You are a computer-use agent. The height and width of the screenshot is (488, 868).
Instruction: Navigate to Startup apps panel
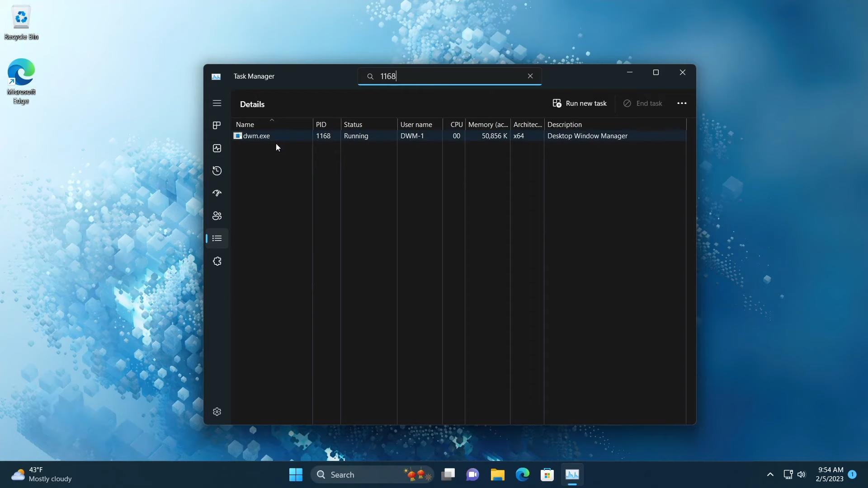click(x=217, y=193)
